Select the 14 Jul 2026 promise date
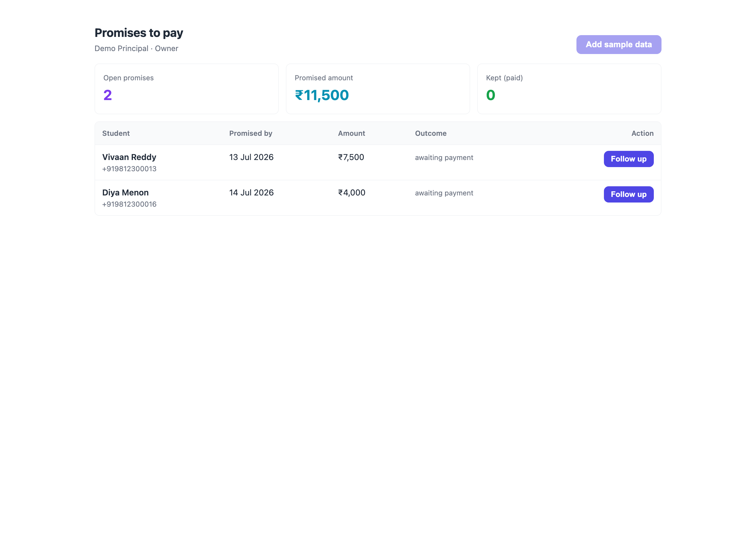The height and width of the screenshot is (555, 756). tap(251, 192)
